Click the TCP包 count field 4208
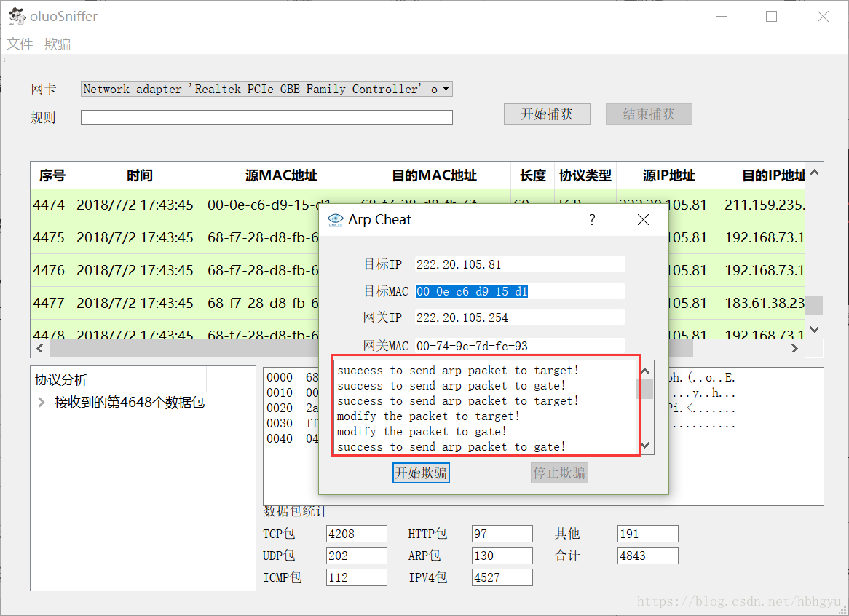Screen dimensions: 849x616 click(357, 534)
